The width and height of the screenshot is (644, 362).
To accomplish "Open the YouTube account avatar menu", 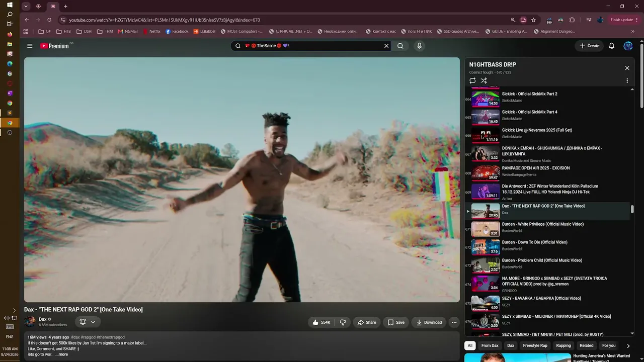I will pos(628,46).
